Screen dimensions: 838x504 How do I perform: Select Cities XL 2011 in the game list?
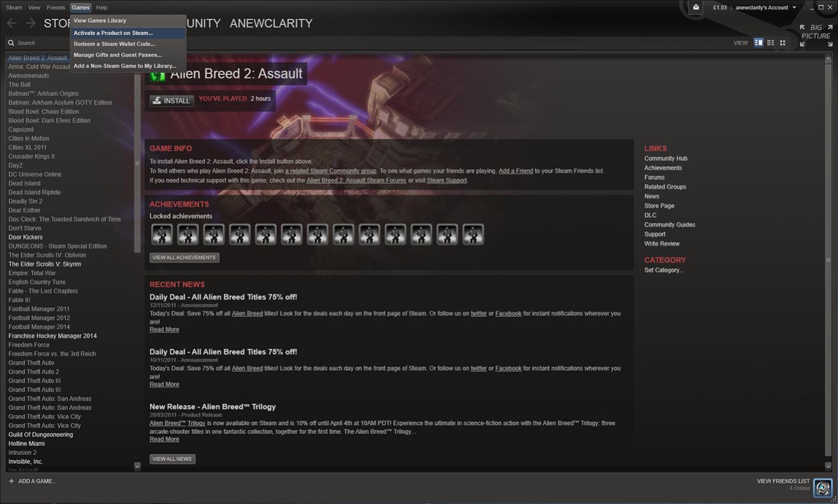coord(27,148)
